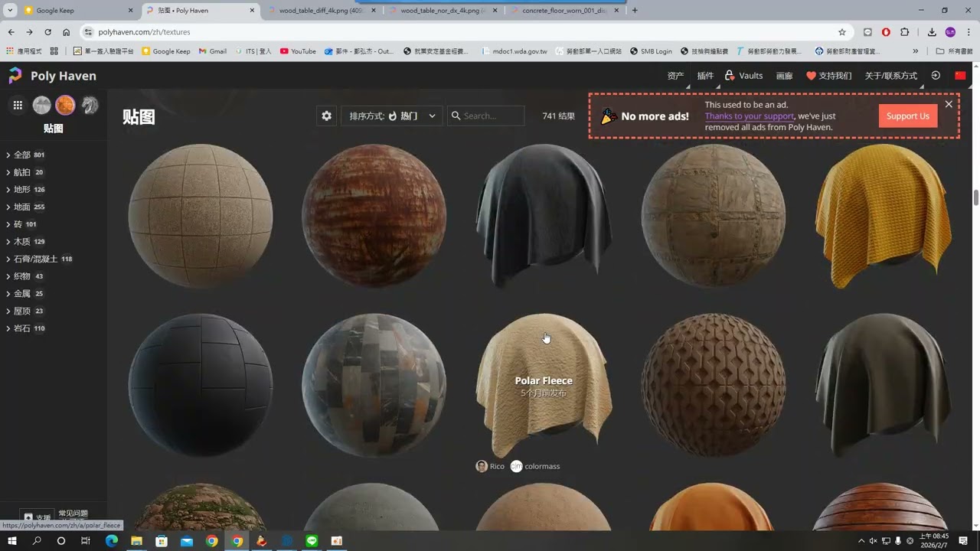980x551 pixels.
Task: Select the Textures orange sphere icon
Action: [65, 106]
